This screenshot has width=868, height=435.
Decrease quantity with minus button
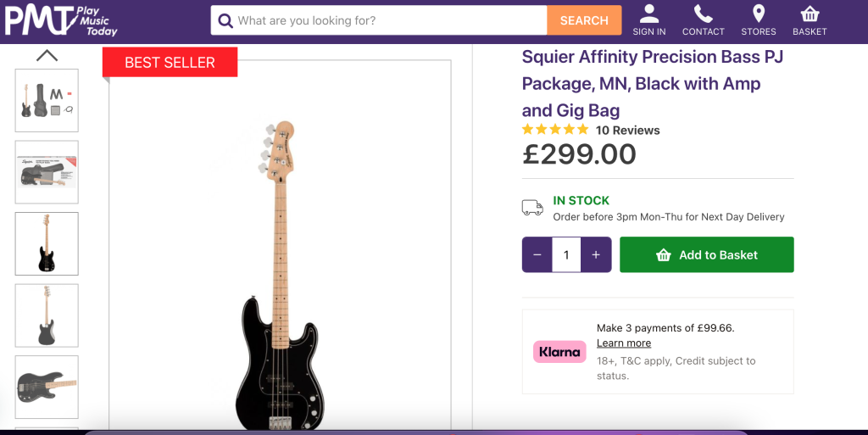click(537, 254)
